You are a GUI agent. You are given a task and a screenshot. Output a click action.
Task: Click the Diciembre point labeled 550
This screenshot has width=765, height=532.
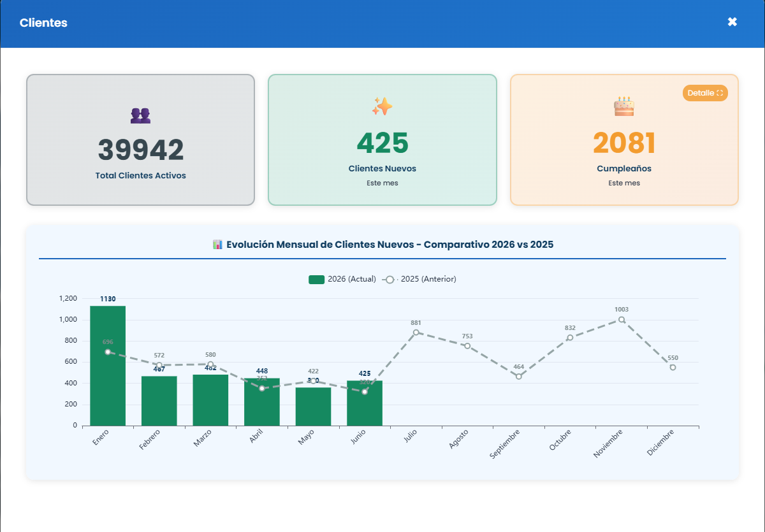click(x=673, y=367)
